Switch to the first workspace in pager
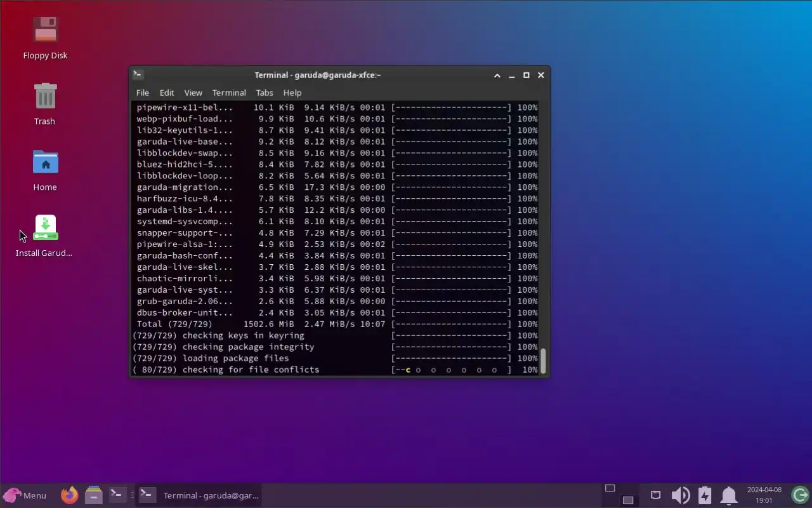 pyautogui.click(x=610, y=488)
